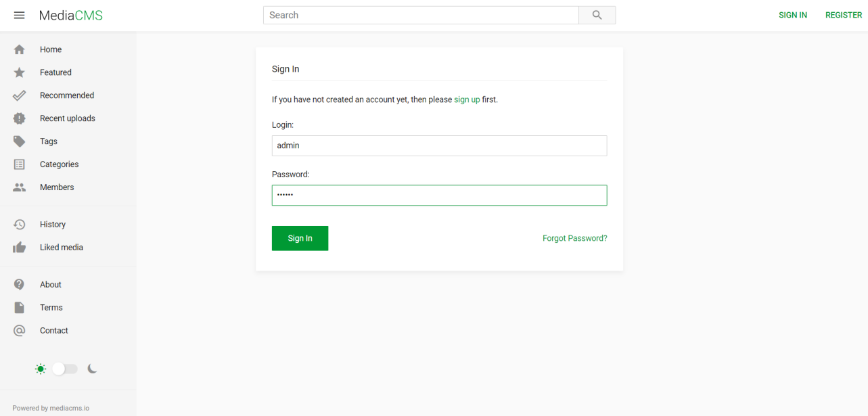Click the Home house icon

coord(19,49)
